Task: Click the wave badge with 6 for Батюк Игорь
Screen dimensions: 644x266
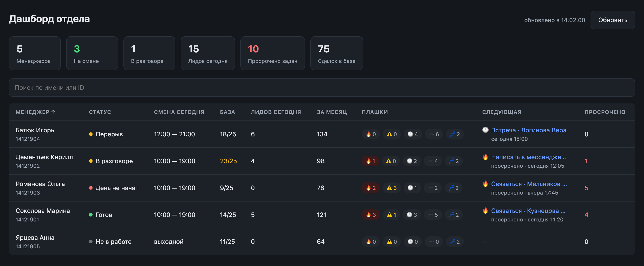Action: (434, 134)
